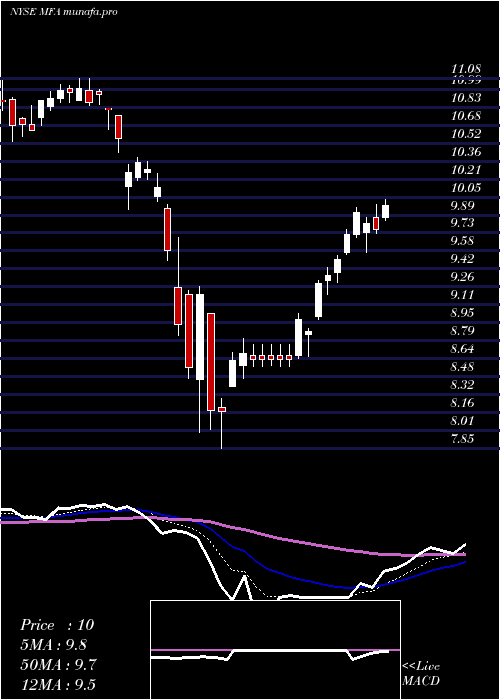The height and width of the screenshot is (700, 500).
Task: Click the 'Price : 10' readout
Action: [x=57, y=625]
